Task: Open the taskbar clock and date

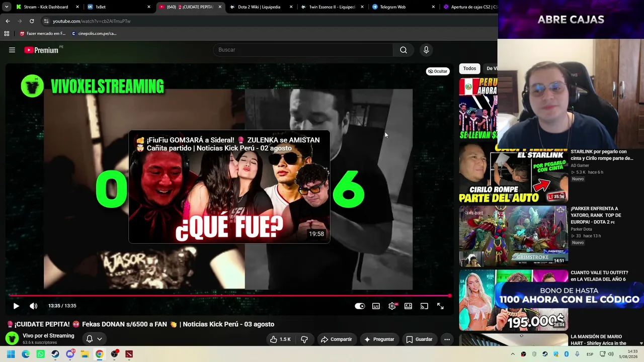Action: [628, 354]
